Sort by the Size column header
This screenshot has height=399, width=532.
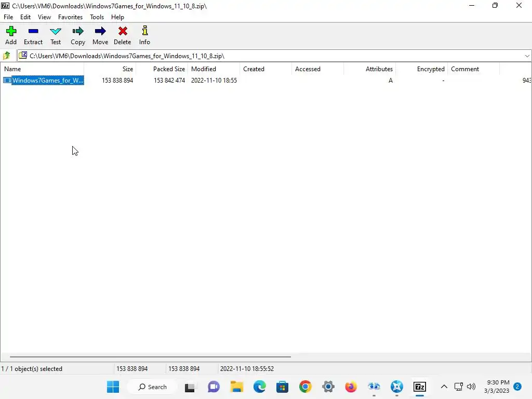point(110,69)
